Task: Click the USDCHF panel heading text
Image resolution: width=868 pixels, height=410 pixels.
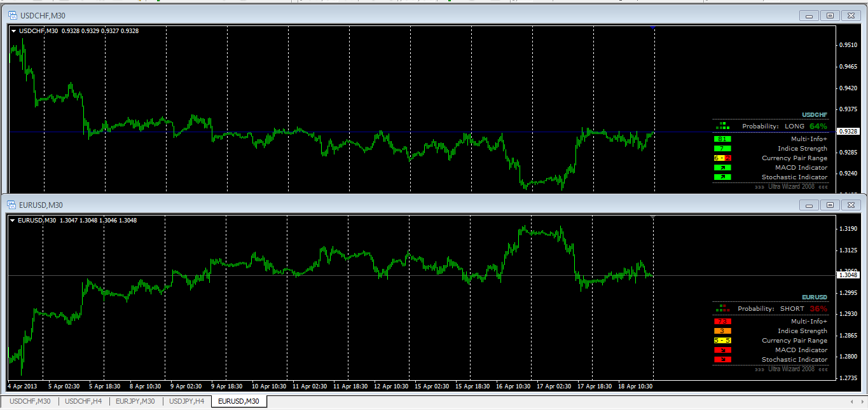Action: 815,115
